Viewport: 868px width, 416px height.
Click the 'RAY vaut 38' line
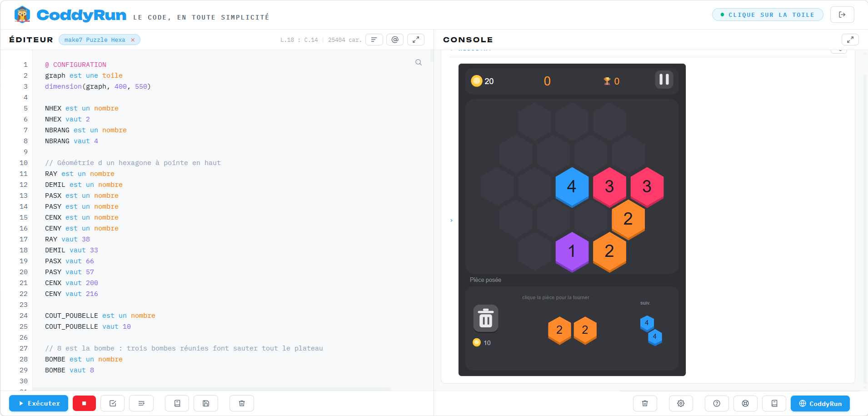pyautogui.click(x=67, y=239)
